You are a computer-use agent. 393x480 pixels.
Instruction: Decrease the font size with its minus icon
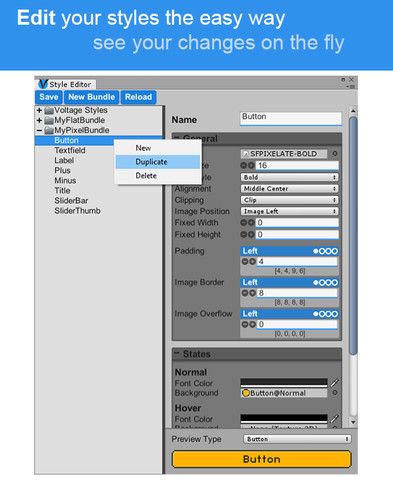tap(244, 165)
